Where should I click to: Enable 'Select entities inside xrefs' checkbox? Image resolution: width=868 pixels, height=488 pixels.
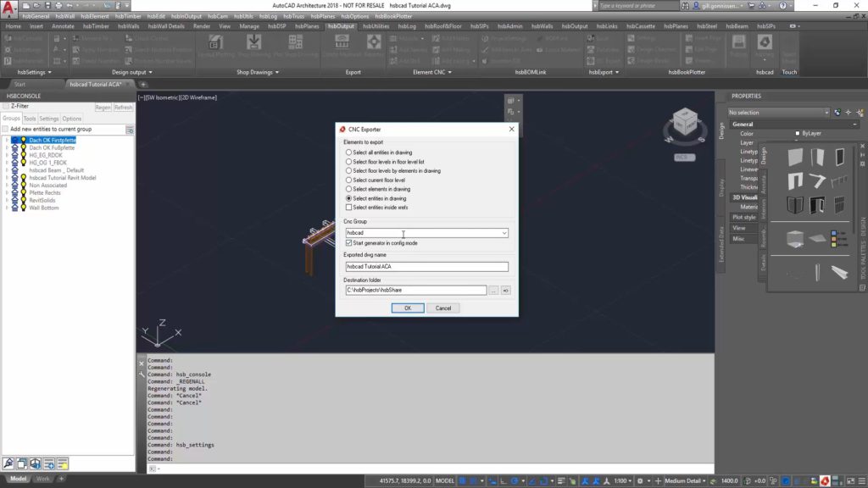point(348,207)
